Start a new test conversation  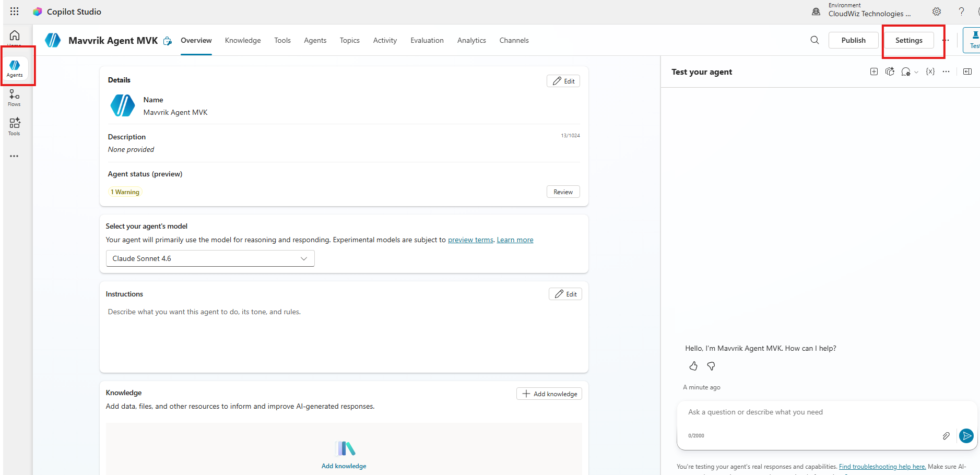point(874,72)
